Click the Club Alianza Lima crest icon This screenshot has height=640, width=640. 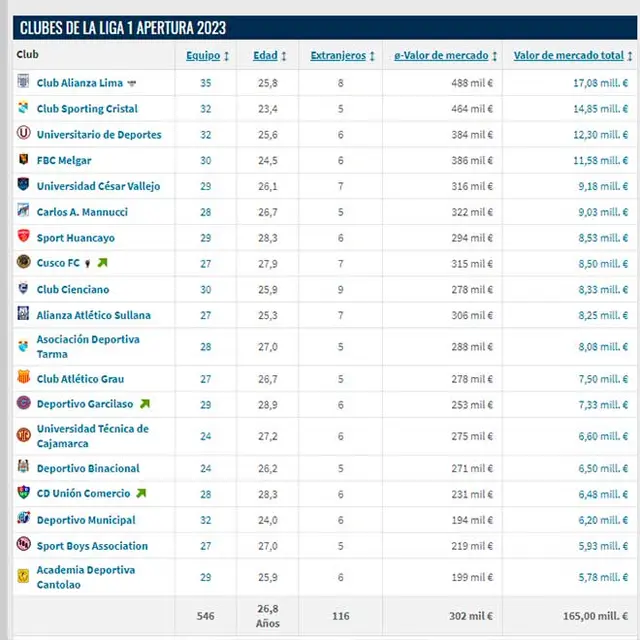[23, 83]
